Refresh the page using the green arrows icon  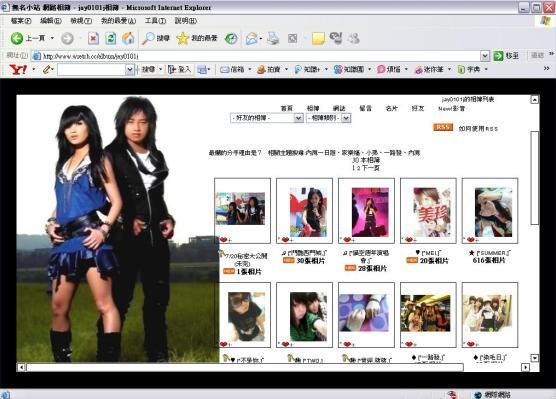111,38
